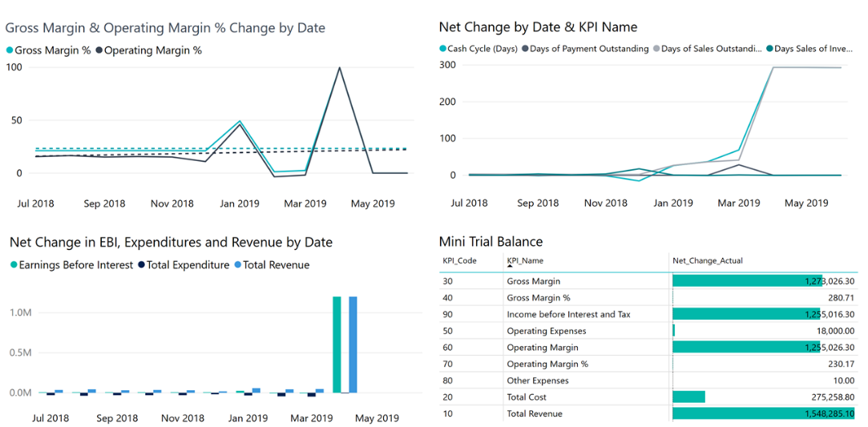Select the Total Cost row name cell
This screenshot has width=868, height=427.
[x=586, y=397]
